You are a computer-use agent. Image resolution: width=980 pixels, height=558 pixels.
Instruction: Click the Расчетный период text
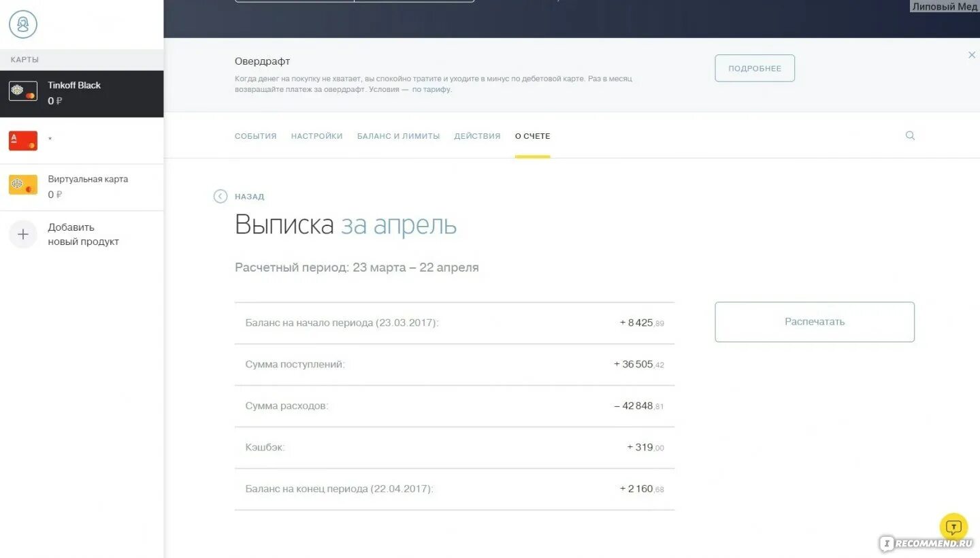click(357, 267)
